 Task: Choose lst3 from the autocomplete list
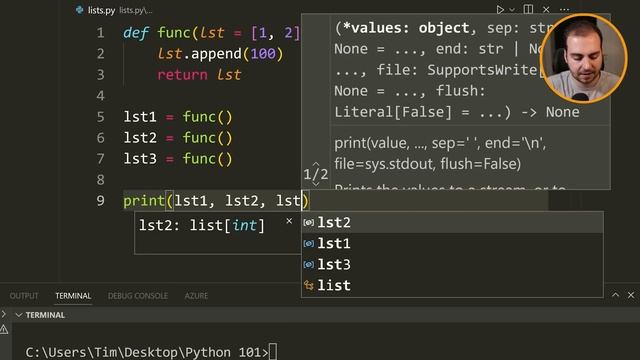click(x=452, y=264)
